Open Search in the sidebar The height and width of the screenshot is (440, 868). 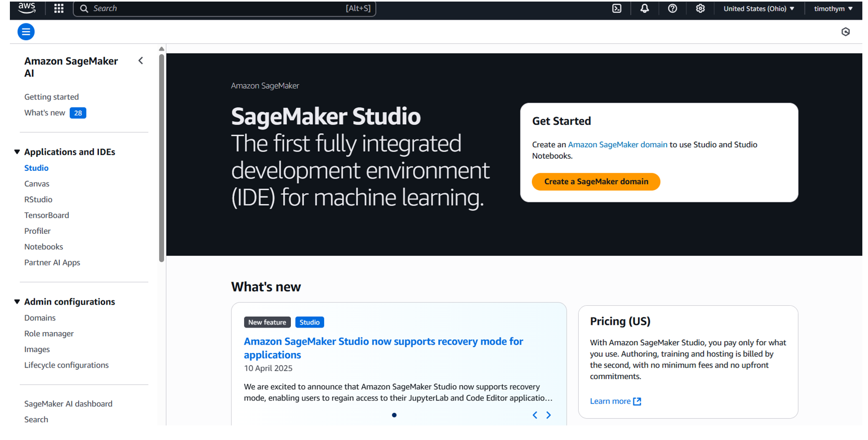(x=36, y=420)
